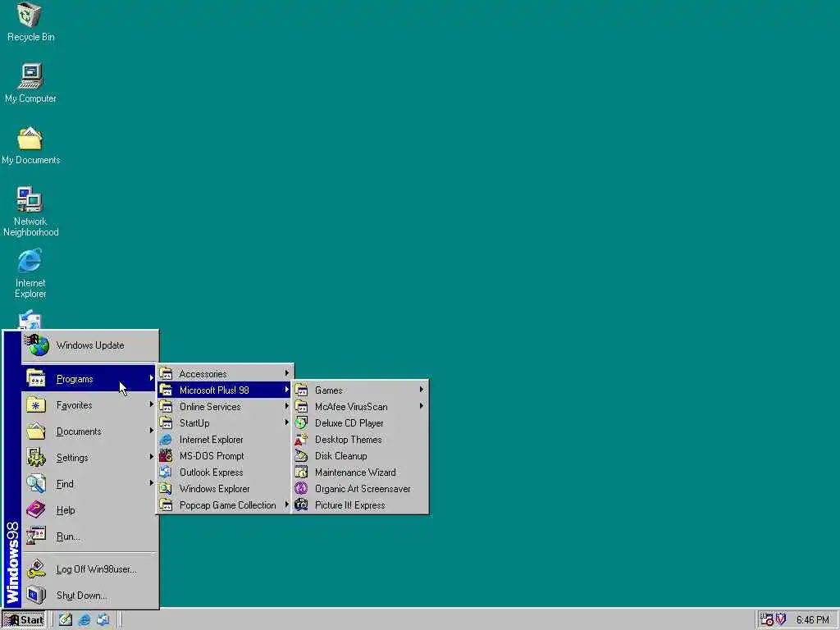The width and height of the screenshot is (840, 630).
Task: Click the Find magnifier icon
Action: [36, 484]
